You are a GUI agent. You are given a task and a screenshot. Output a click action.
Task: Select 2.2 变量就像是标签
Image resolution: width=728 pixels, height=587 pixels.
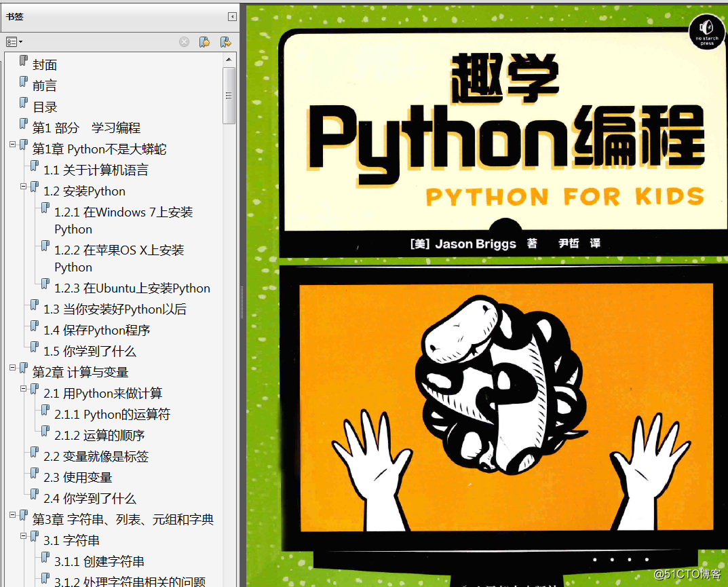coord(96,457)
